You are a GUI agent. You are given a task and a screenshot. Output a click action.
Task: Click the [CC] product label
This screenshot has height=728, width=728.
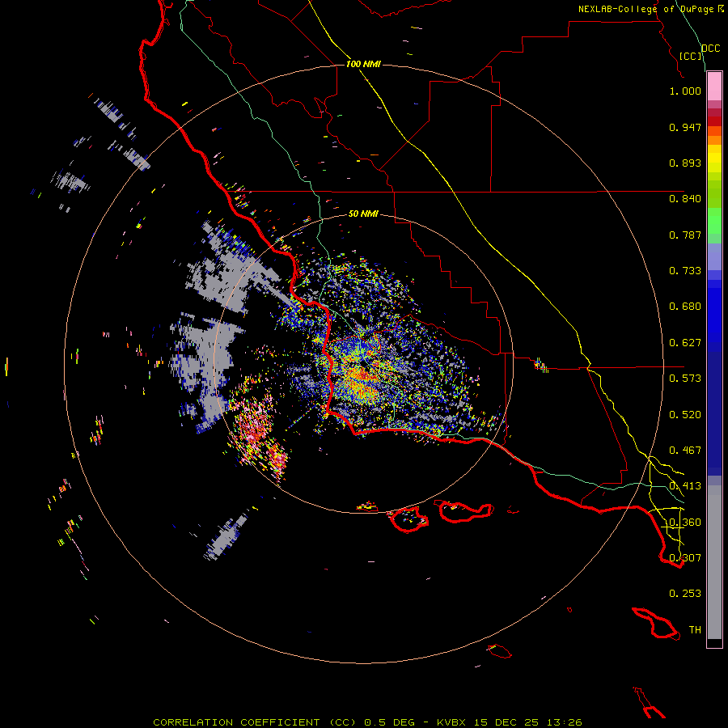click(691, 56)
